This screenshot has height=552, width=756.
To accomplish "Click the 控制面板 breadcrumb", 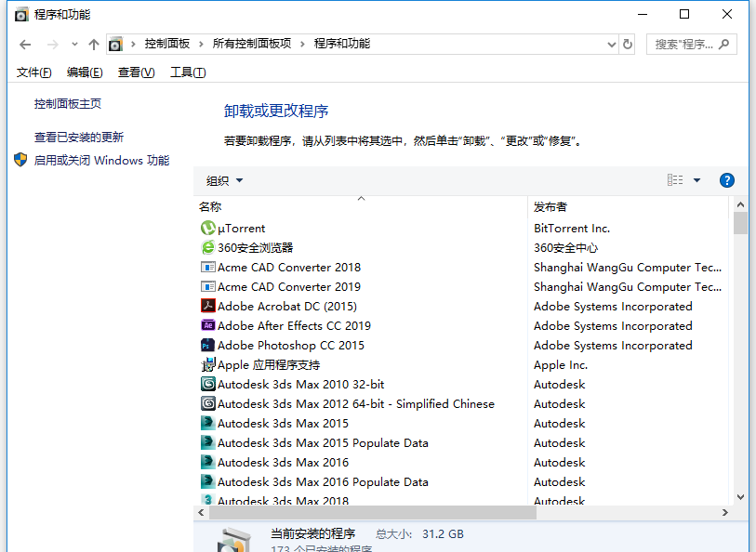I will point(167,44).
